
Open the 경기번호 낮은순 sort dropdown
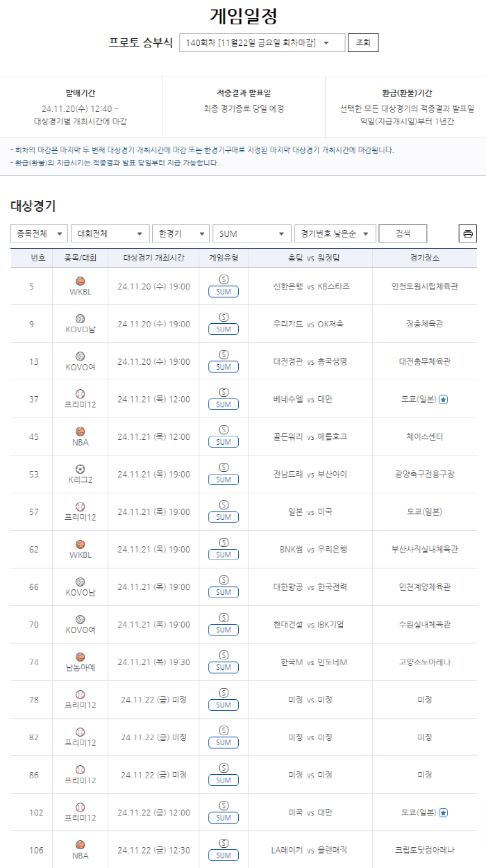point(335,234)
